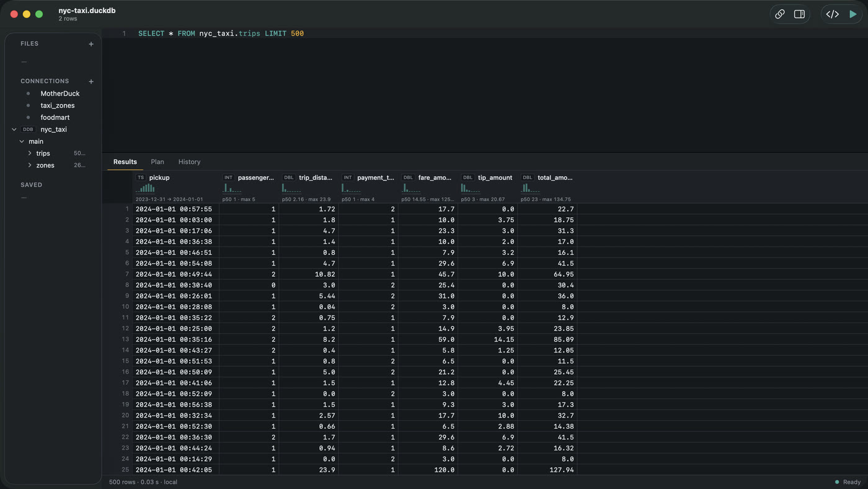Image resolution: width=868 pixels, height=489 pixels.
Task: Click DBL badge on tip_amount column
Action: (467, 177)
